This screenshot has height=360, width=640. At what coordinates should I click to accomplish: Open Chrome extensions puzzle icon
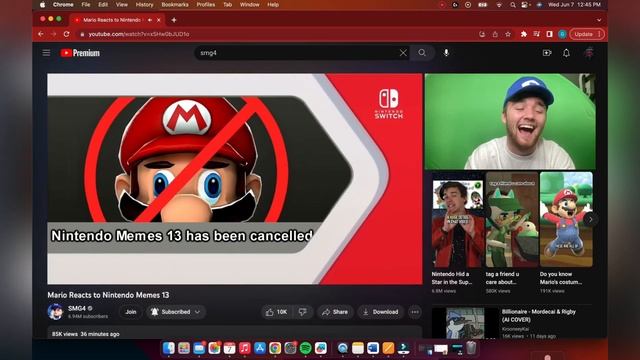pyautogui.click(x=523, y=34)
